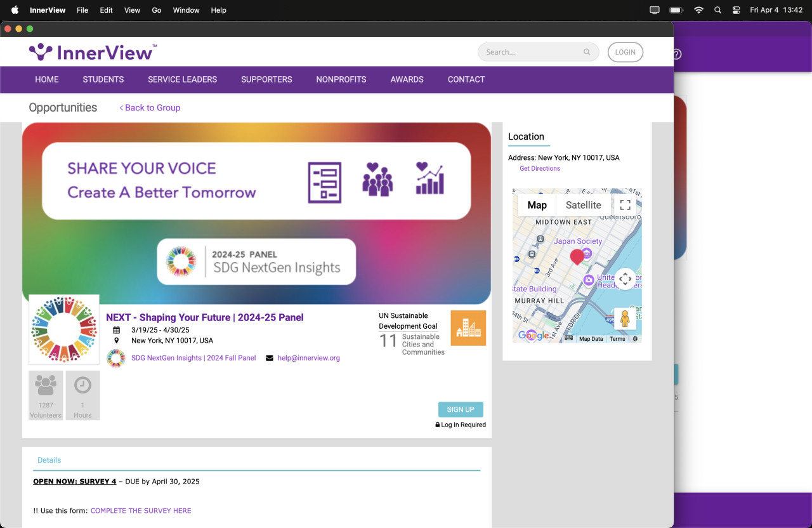Click the Map Data button
Screen dimensions: 812x528
pos(591,339)
